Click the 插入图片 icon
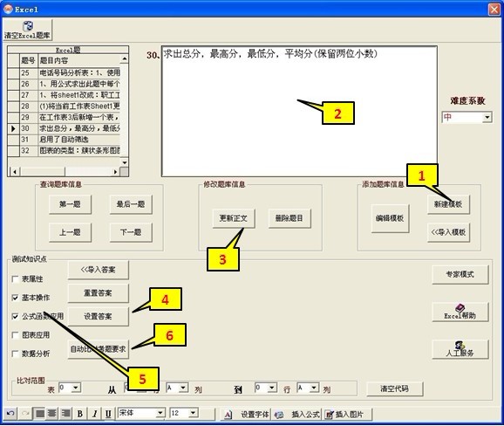This screenshot has height=426, width=504. [x=330, y=415]
